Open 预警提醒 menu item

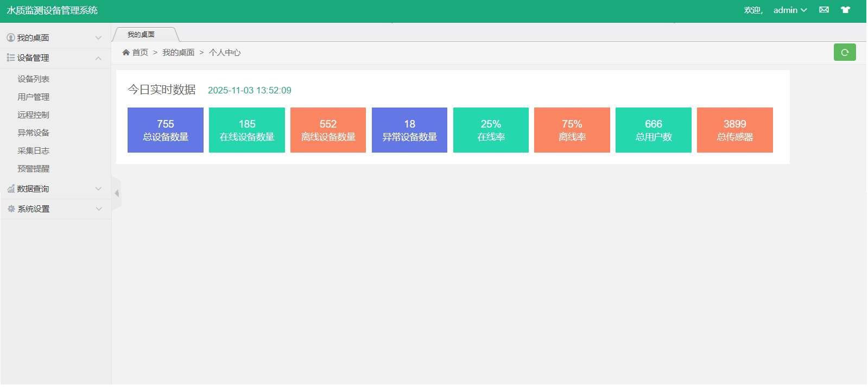click(33, 168)
